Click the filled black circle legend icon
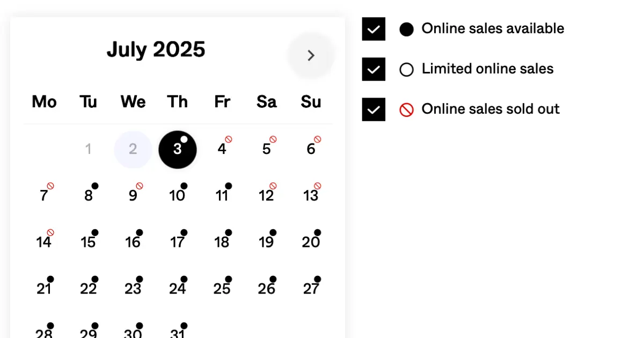Viewport: 644px width, 338px height. click(x=407, y=30)
